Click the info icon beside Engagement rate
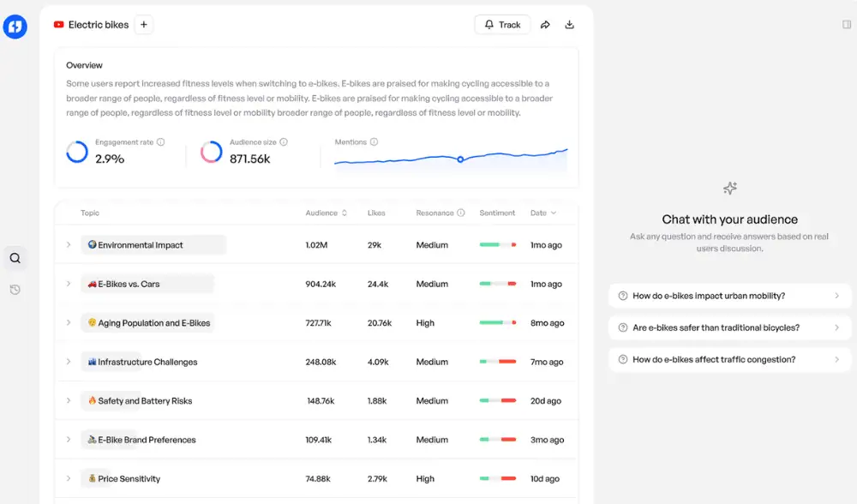The image size is (857, 504). [x=161, y=142]
